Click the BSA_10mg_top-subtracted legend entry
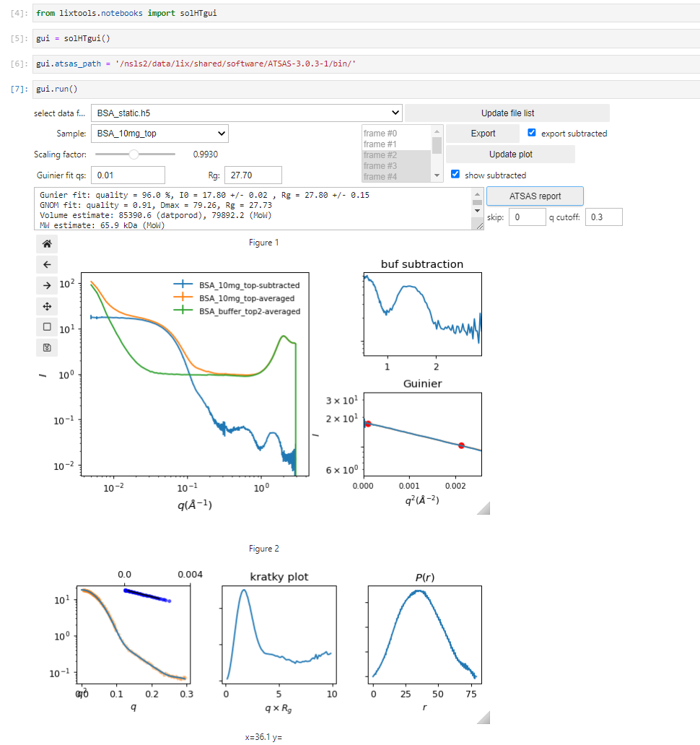Screen dimensions: 700x745 coord(237,285)
